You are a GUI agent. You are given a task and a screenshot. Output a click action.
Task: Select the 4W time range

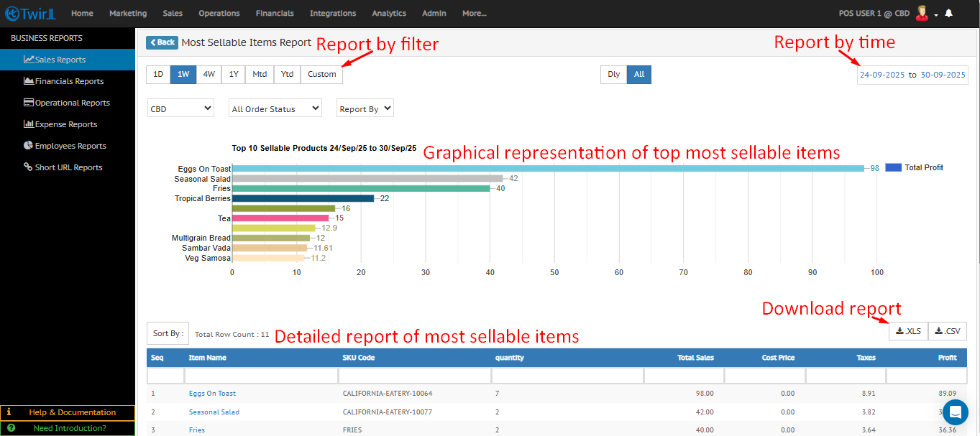209,74
